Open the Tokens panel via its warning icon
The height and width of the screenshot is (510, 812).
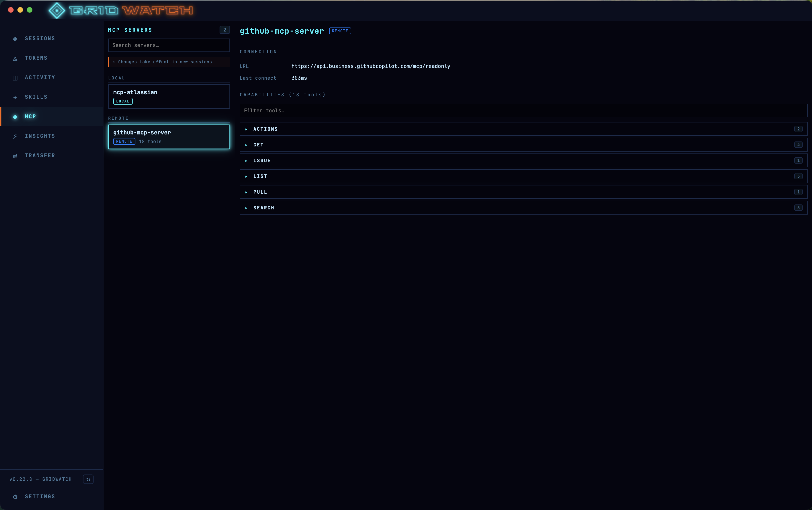click(x=15, y=58)
